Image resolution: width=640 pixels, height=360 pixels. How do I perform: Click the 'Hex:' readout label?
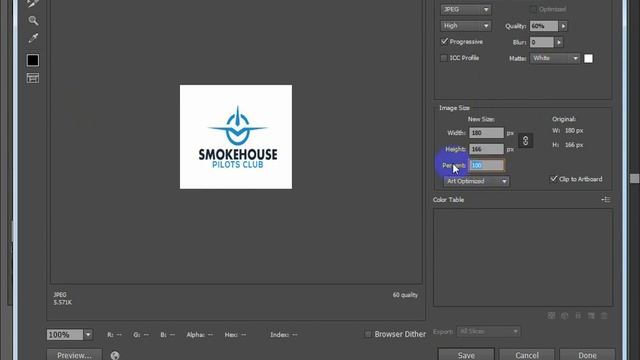pos(231,335)
